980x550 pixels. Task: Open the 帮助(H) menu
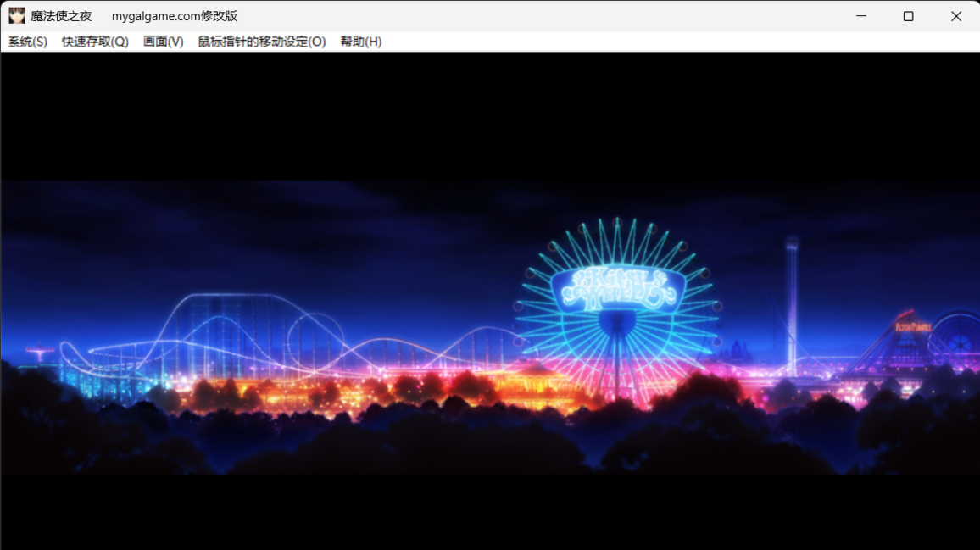(360, 42)
